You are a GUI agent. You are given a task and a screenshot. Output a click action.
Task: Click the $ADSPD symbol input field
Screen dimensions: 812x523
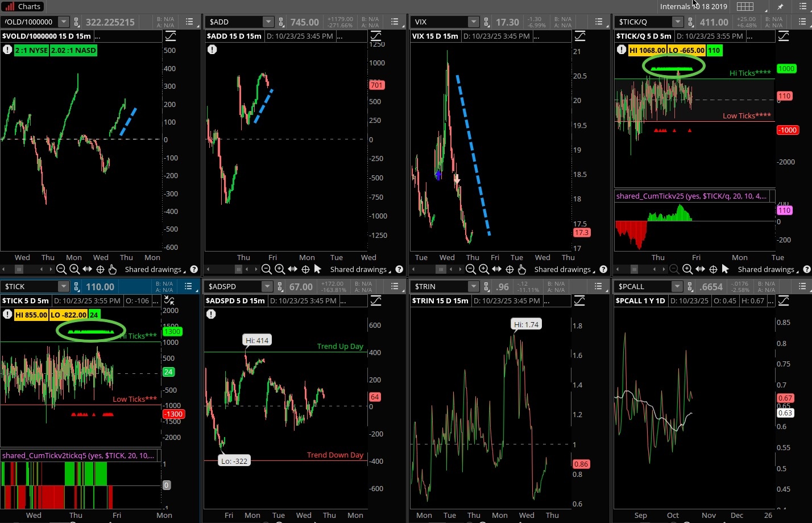tap(233, 287)
